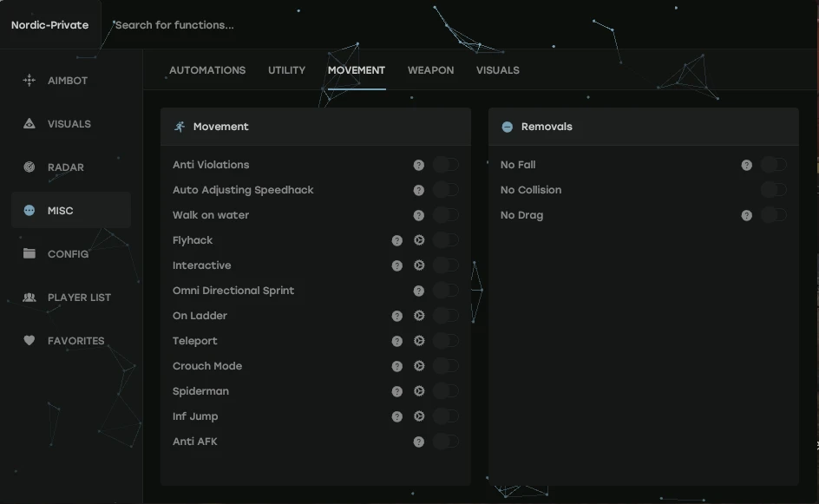819x504 pixels.
Task: Show help for Inf Jump
Action: point(397,416)
